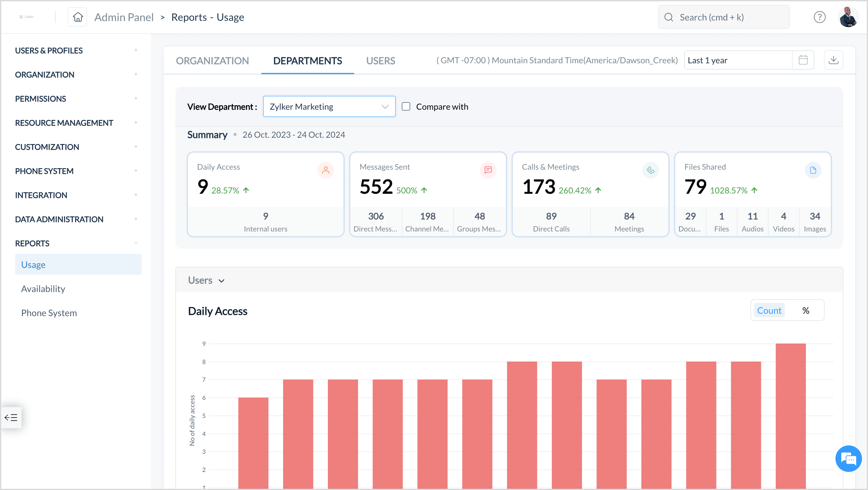Download the usage report
Screen dimensions: 868x490
pyautogui.click(x=833, y=60)
